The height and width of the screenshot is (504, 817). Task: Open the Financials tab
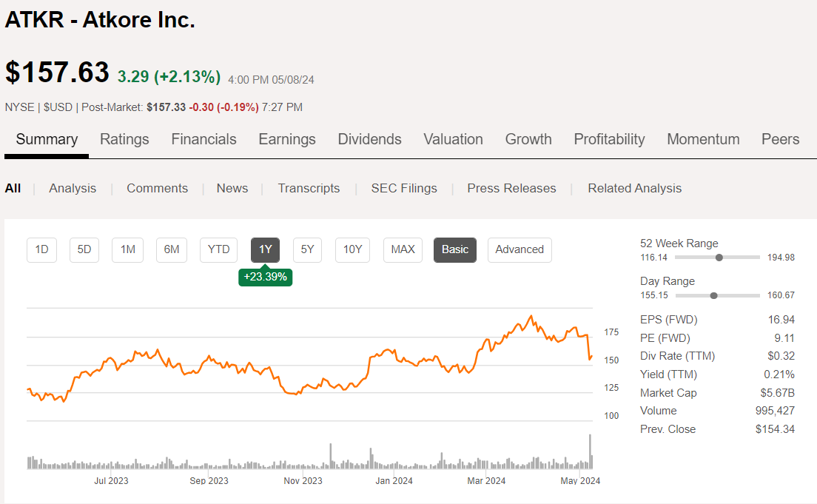pos(204,139)
